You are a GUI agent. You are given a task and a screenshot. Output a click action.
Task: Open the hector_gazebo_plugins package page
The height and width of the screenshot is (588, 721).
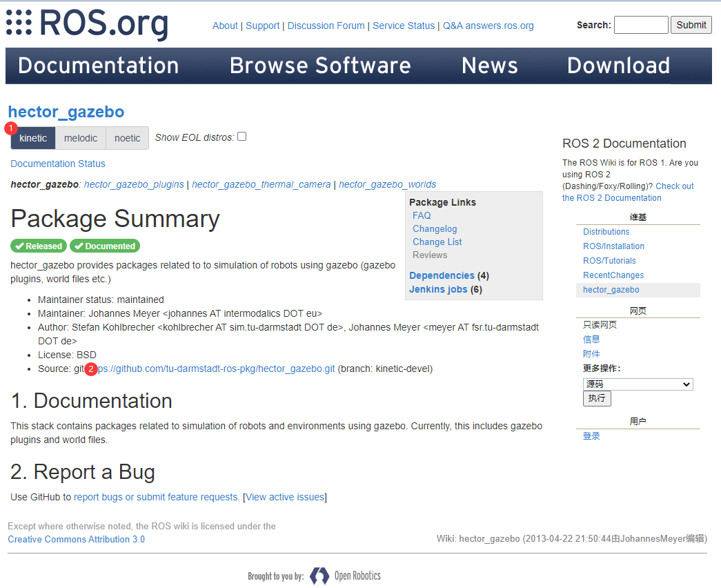pyautogui.click(x=134, y=184)
